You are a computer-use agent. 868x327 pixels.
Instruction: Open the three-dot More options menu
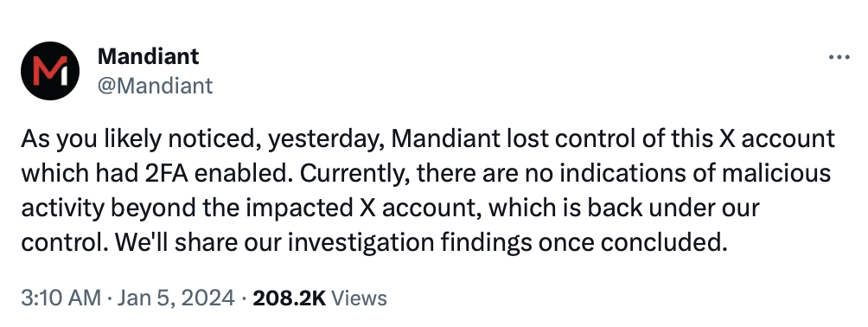[x=839, y=56]
